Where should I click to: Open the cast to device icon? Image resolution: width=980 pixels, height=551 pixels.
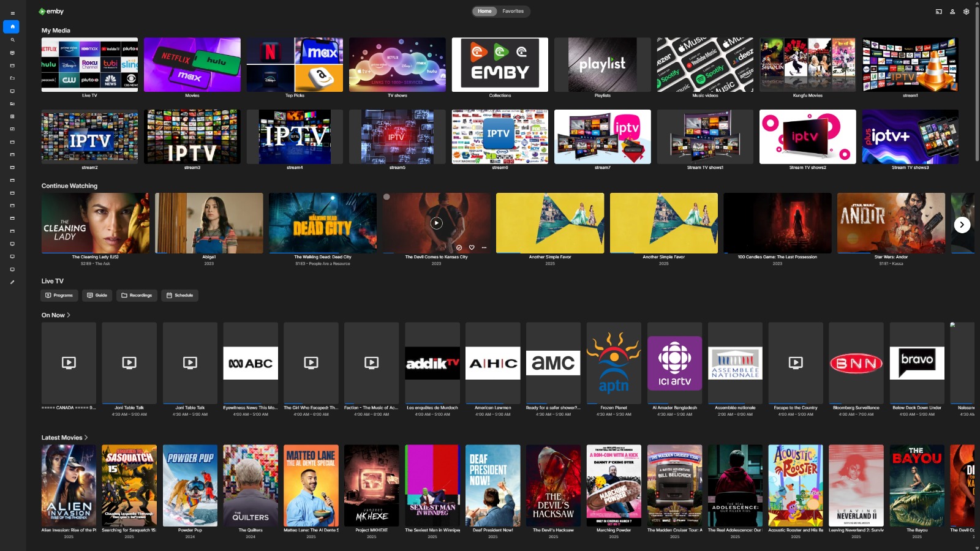(x=938, y=12)
